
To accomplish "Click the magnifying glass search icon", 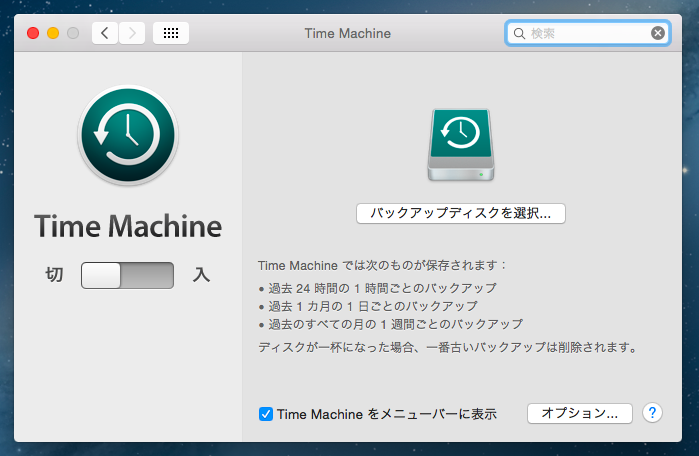I will [519, 33].
